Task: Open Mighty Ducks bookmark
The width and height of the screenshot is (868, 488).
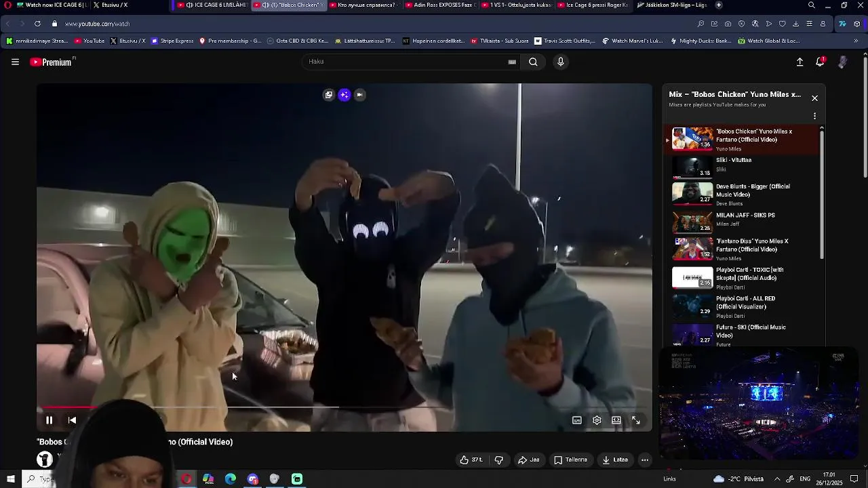Action: [701, 41]
